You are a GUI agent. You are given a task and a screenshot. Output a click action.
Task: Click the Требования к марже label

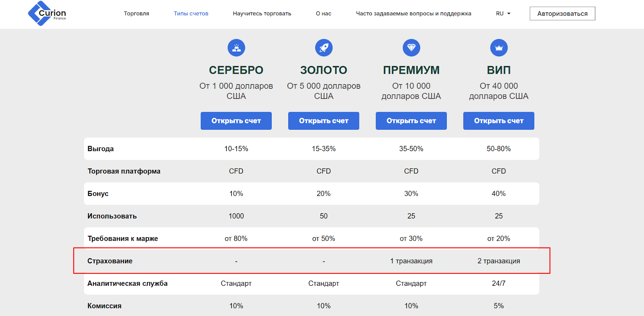123,239
